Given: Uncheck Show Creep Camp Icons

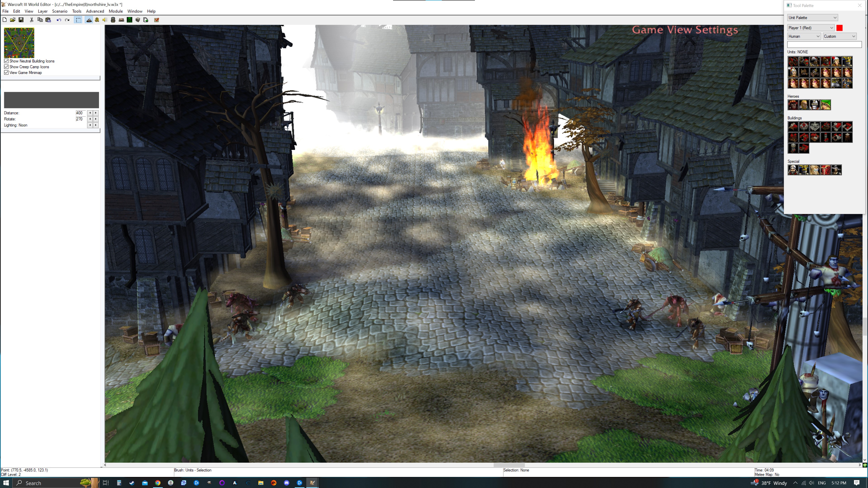Looking at the screenshot, I should (x=6, y=67).
